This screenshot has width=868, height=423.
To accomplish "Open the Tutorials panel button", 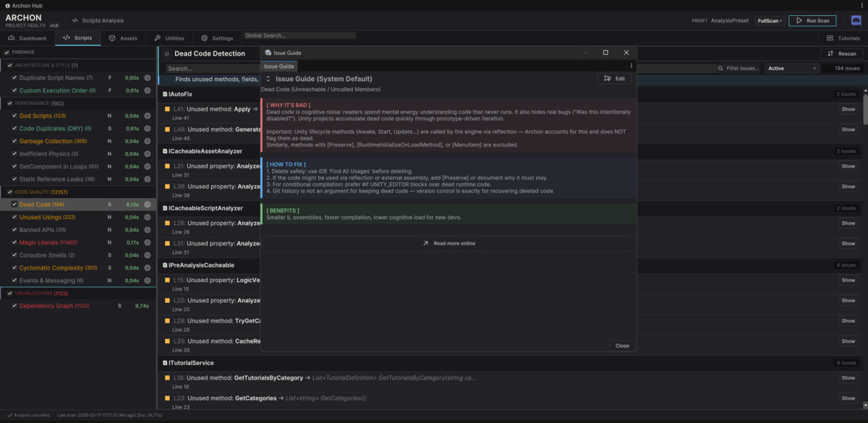I will point(843,38).
